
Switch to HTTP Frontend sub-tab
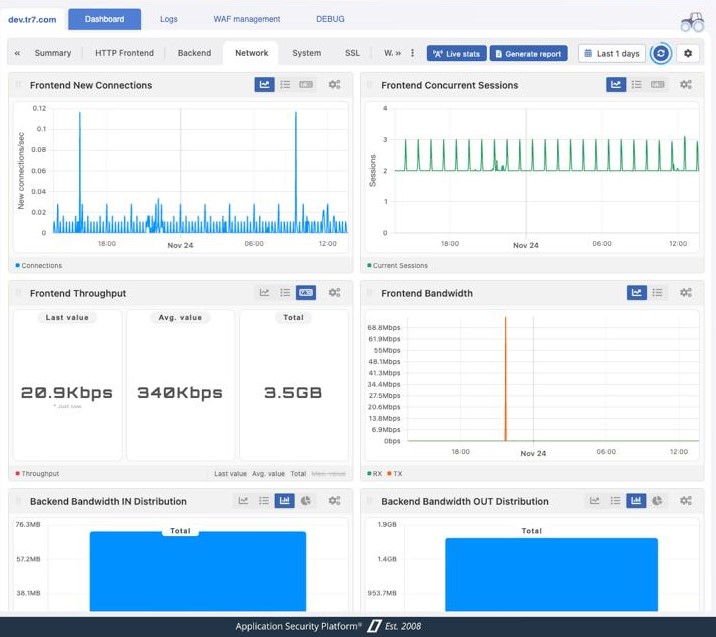pyautogui.click(x=124, y=53)
